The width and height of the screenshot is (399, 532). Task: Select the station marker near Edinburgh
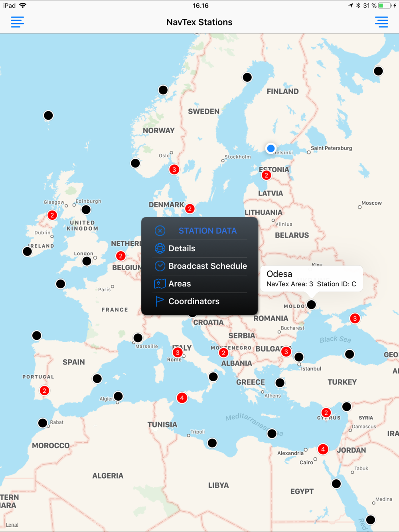click(86, 210)
